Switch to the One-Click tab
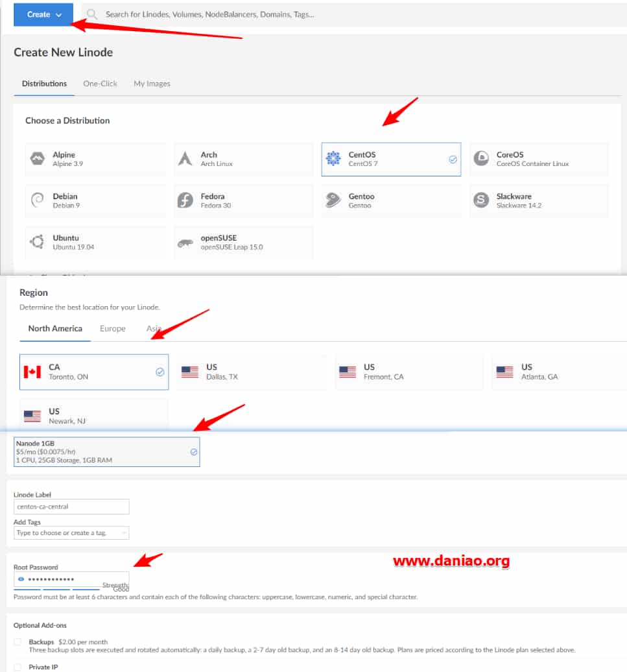This screenshot has height=672, width=627. click(x=100, y=84)
